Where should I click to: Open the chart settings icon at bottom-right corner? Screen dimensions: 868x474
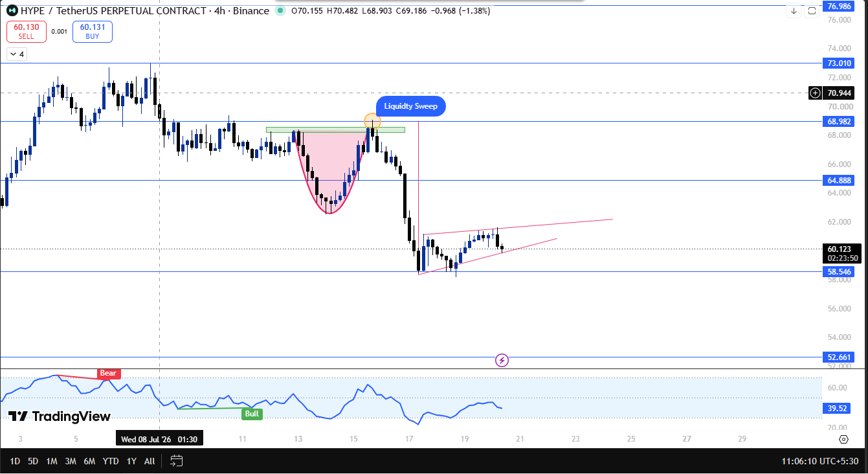click(843, 439)
